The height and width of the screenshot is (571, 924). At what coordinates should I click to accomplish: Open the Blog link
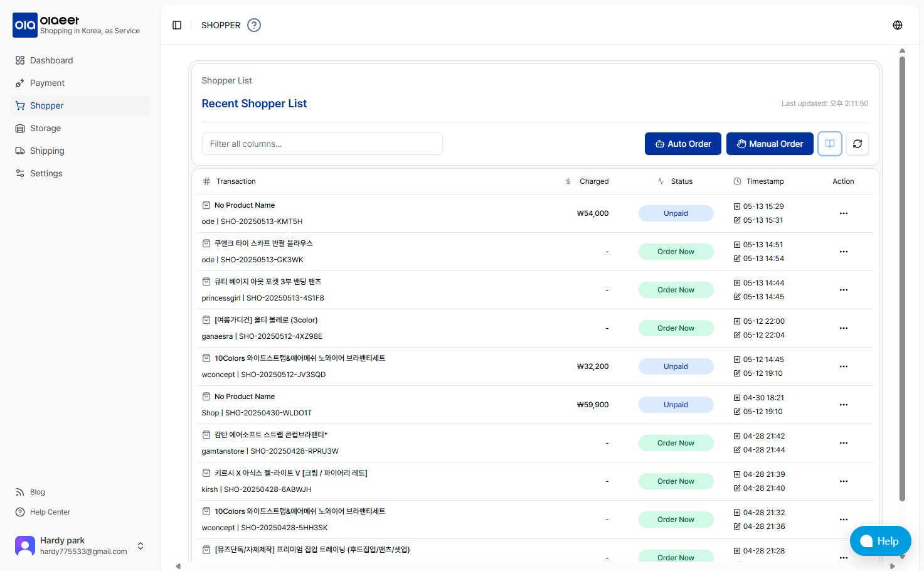coord(38,492)
